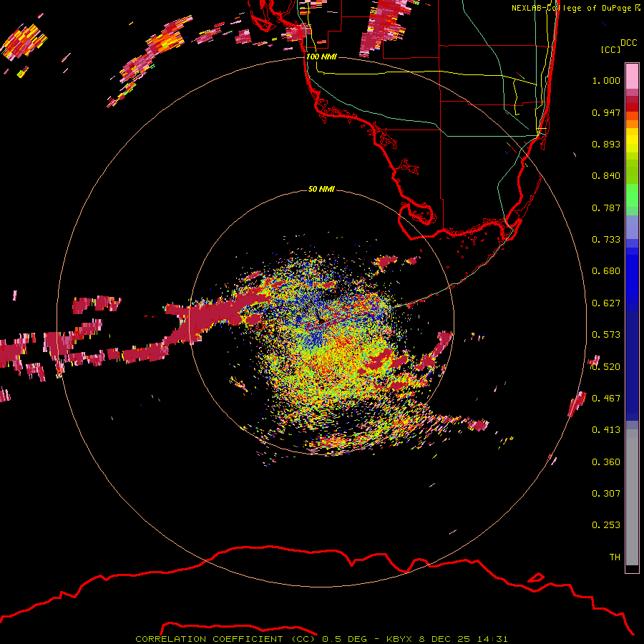Click the 0.307 color scale value
The width and height of the screenshot is (644, 644).
(606, 494)
